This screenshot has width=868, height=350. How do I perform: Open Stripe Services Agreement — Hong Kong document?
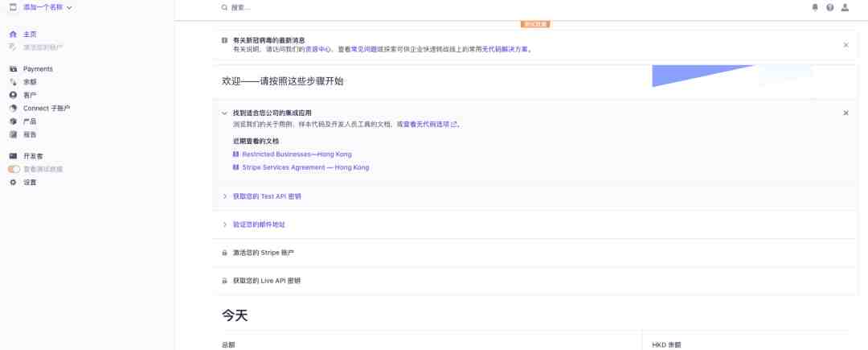(x=305, y=167)
